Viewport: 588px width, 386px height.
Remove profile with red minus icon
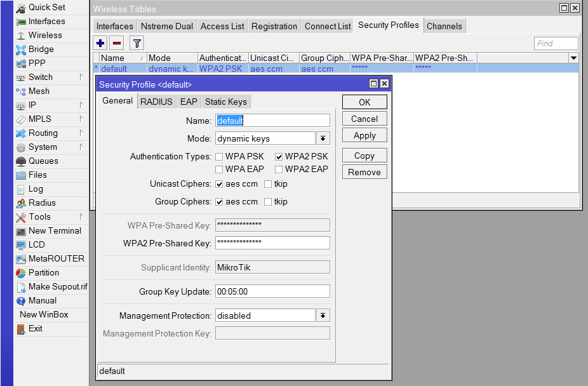[117, 43]
